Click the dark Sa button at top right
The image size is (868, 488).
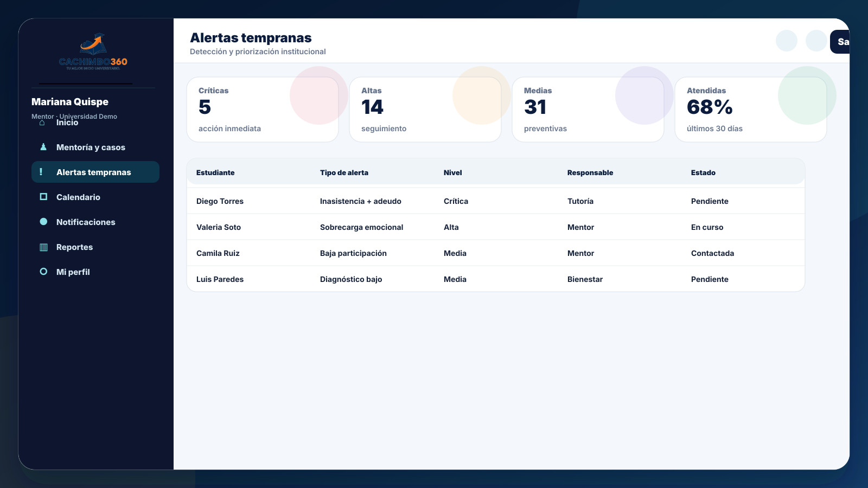click(840, 42)
